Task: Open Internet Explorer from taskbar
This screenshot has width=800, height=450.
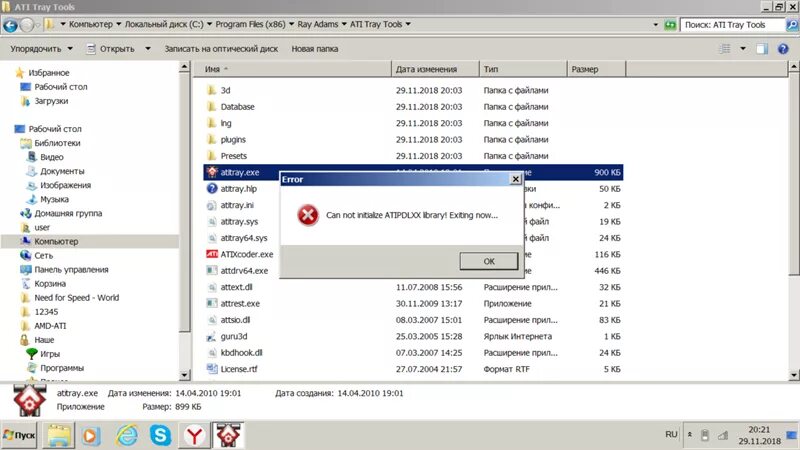Action: tap(127, 435)
